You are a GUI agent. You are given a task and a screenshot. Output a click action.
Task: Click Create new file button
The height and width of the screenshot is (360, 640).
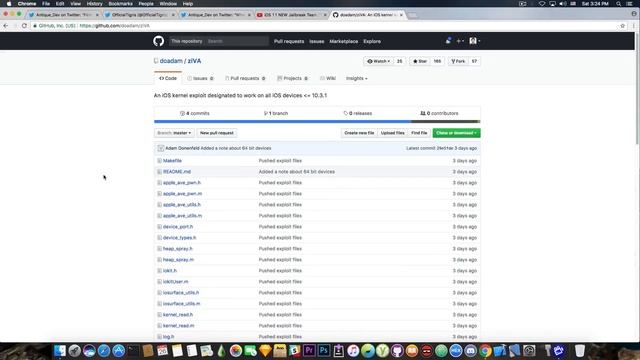pyautogui.click(x=359, y=133)
